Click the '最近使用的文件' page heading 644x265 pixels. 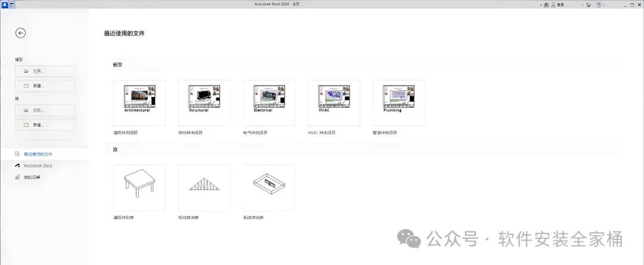click(x=125, y=33)
